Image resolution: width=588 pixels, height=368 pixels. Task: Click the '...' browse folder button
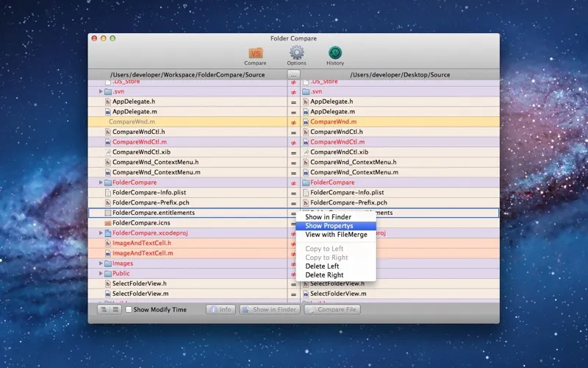pos(293,75)
